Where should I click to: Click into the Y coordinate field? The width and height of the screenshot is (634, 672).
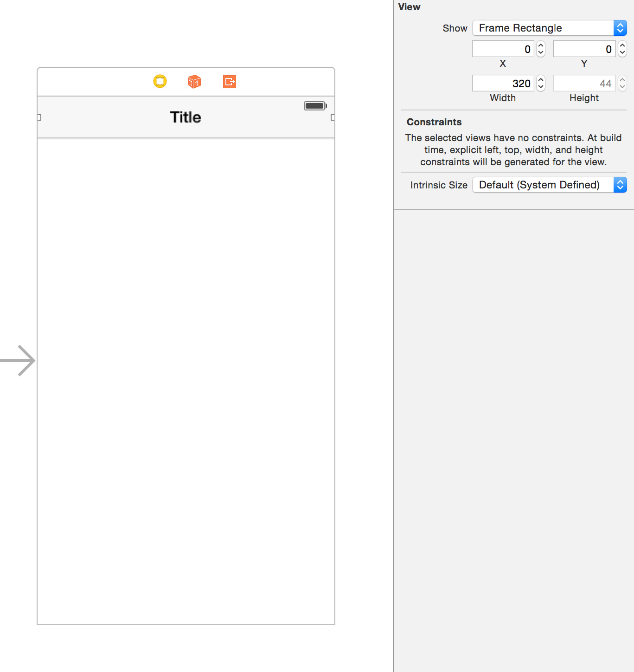pos(584,49)
